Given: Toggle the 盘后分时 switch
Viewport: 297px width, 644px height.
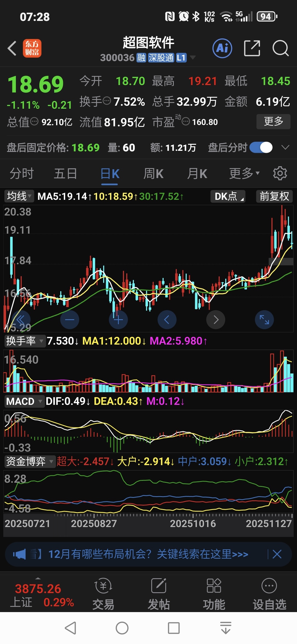Looking at the screenshot, I should click(261, 147).
